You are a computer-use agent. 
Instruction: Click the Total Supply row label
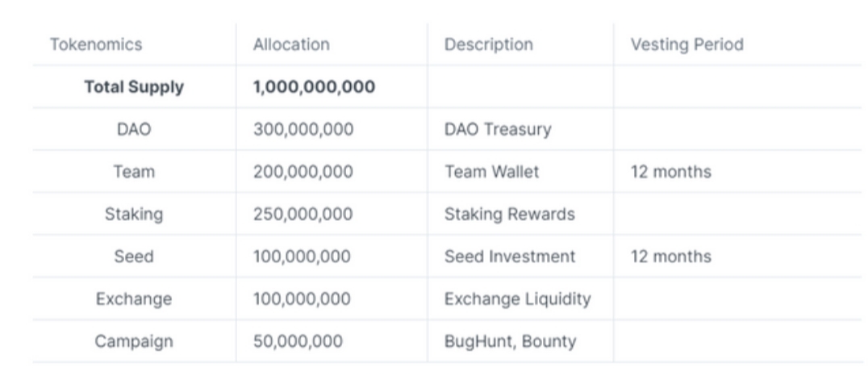tap(134, 87)
